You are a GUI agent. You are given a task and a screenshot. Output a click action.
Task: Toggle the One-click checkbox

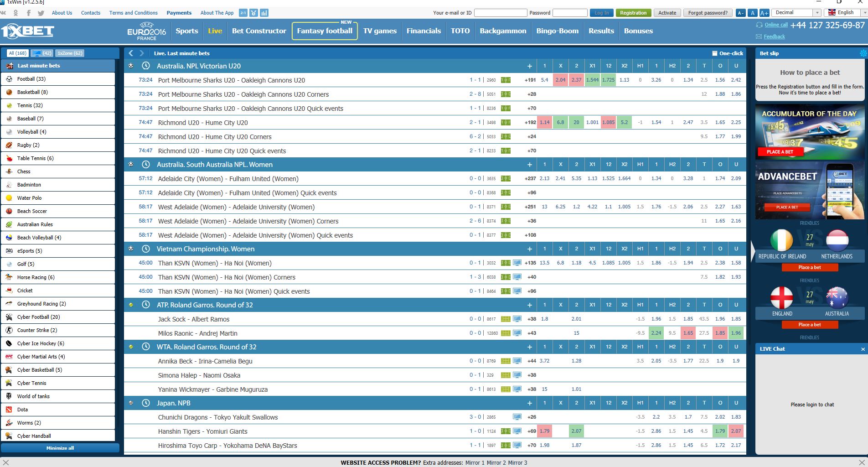[715, 53]
